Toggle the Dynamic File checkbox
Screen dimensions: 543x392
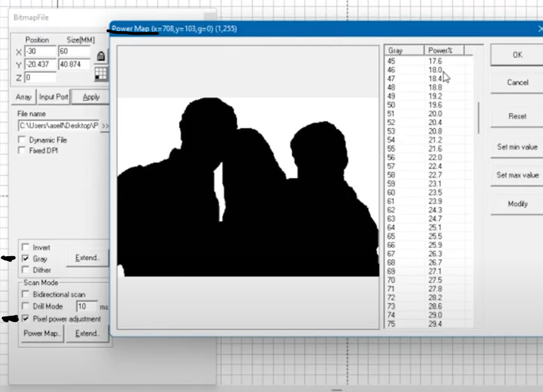pos(22,140)
